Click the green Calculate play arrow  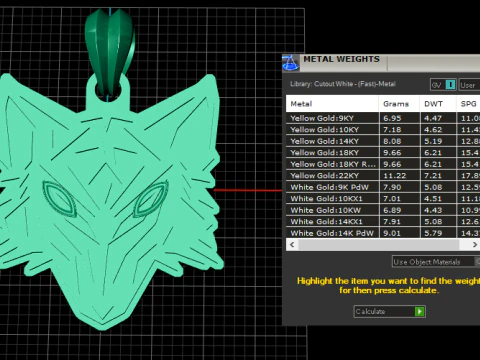tap(419, 311)
